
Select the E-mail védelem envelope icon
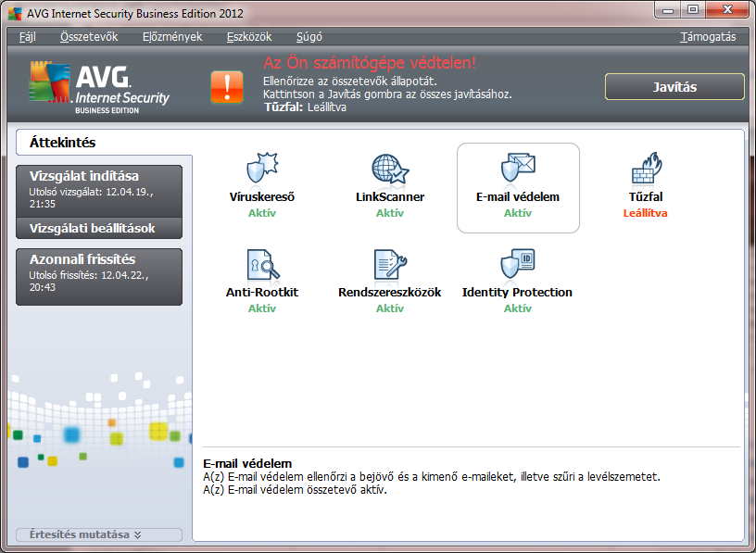(518, 169)
